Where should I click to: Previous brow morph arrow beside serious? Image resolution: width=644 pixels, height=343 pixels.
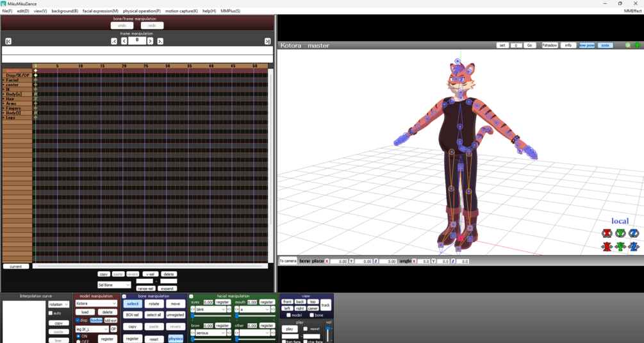(193, 333)
